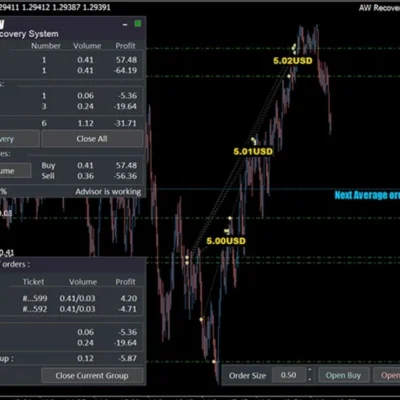Select the 5.02USD profit label on chart
The height and width of the screenshot is (400, 400).
coord(293,61)
